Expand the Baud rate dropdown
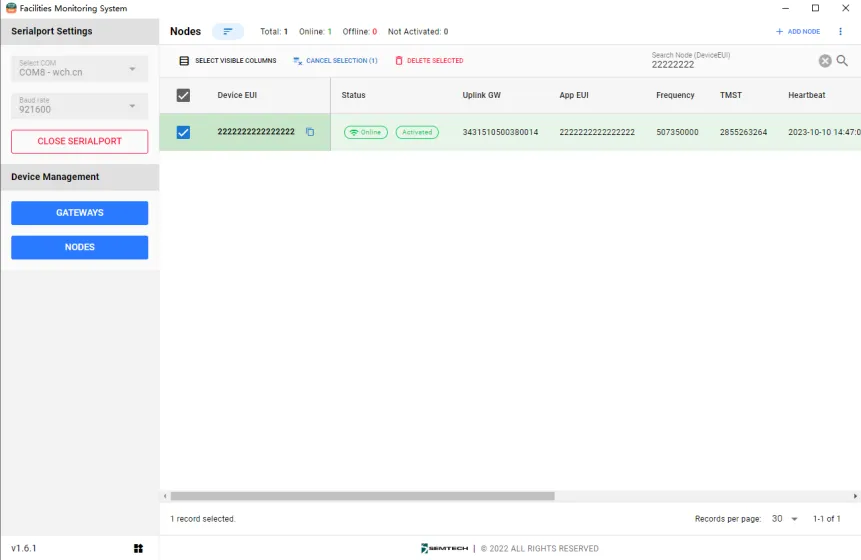This screenshot has height=560, width=861. click(79, 106)
